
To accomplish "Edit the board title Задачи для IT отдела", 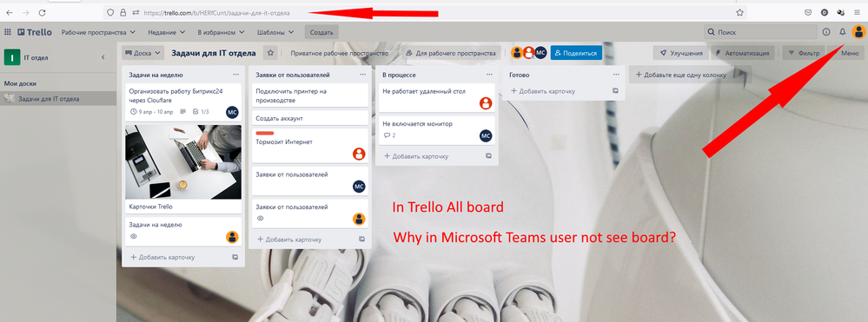I will tap(214, 53).
